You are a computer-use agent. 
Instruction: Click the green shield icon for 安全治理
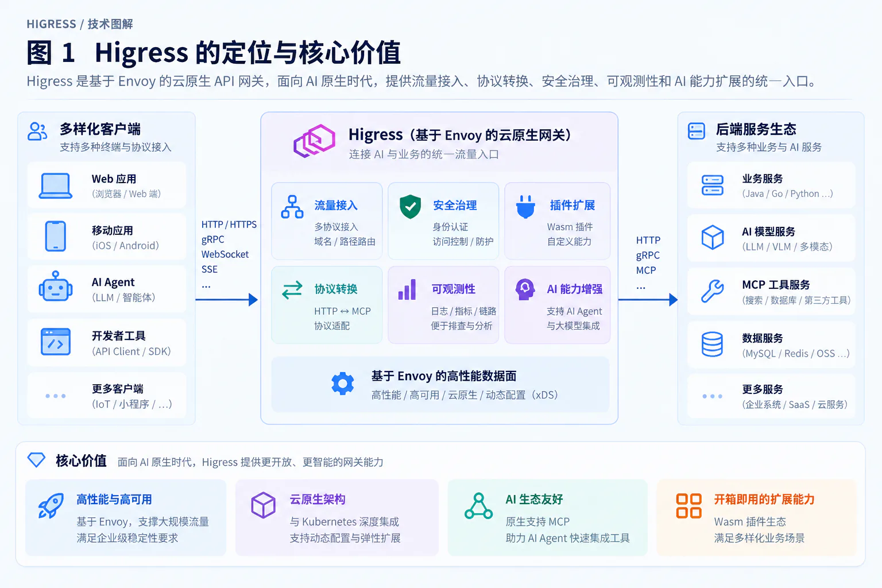410,207
